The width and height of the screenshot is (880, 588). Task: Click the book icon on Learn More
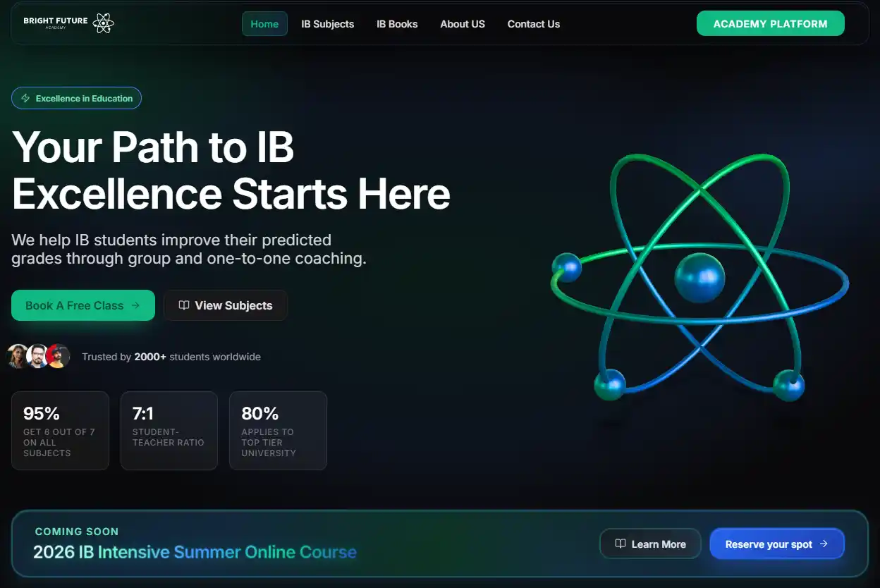(621, 544)
